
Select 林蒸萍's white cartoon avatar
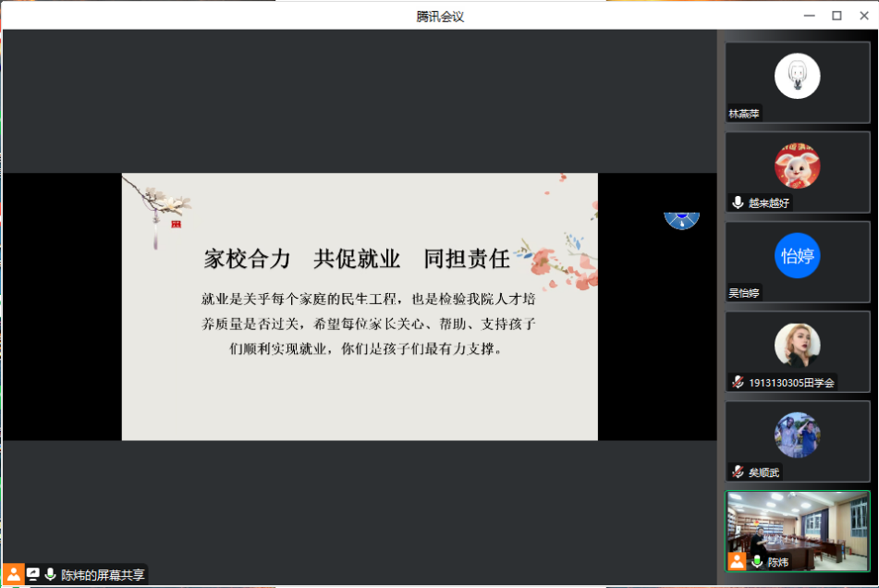coord(797,76)
